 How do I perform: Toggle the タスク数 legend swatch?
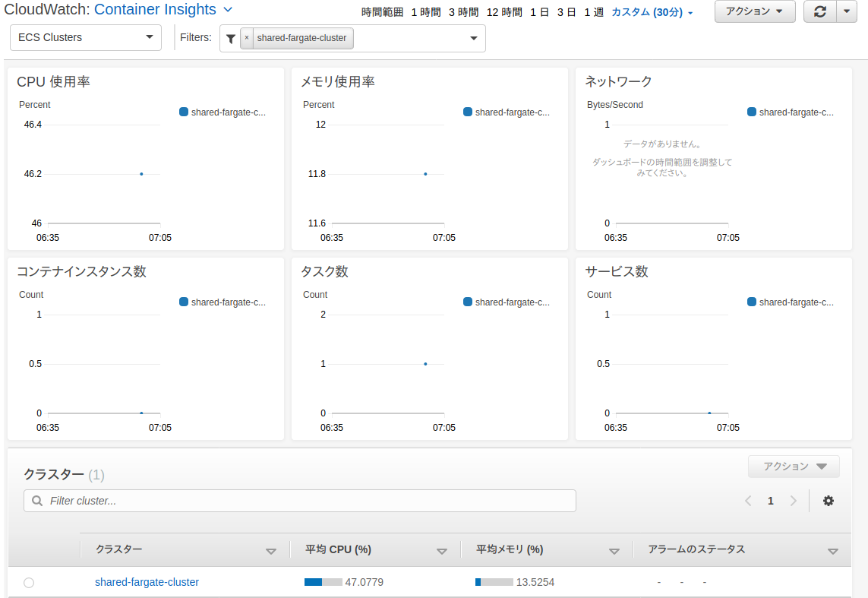(x=468, y=302)
